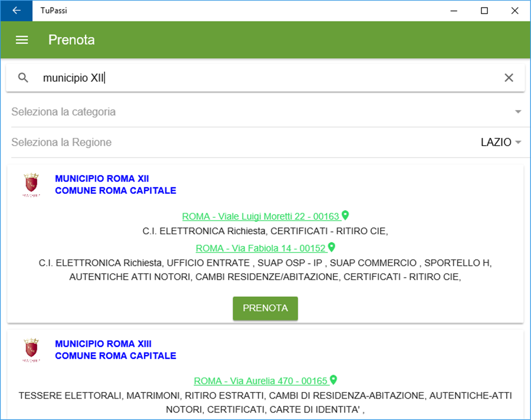
Task: Click the map pin next to Viale Luigi Moretti
Action: pos(345,215)
